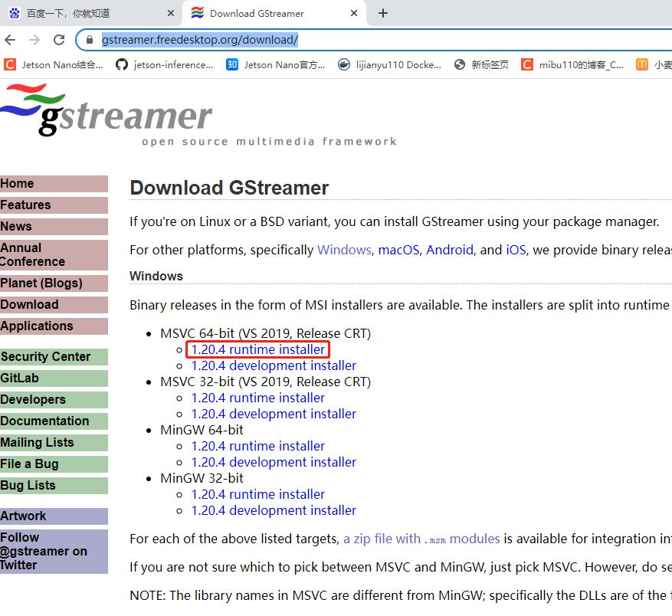
Task: Download MSVC 32-bit 1.20.4 development installer
Action: click(x=274, y=414)
